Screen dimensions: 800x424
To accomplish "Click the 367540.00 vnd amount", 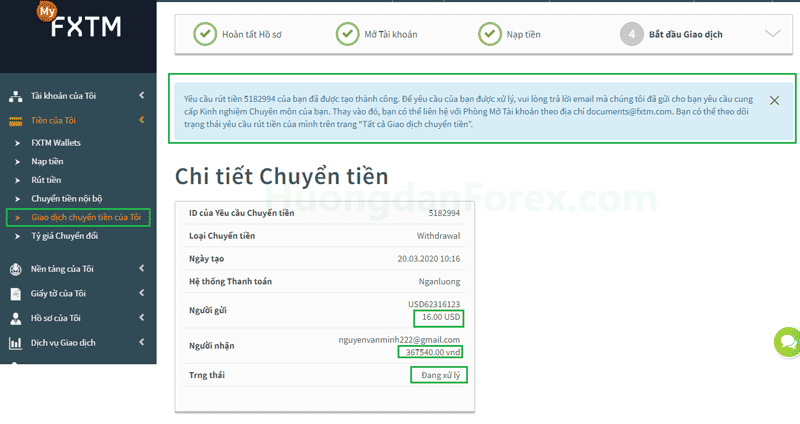I will click(x=433, y=352).
